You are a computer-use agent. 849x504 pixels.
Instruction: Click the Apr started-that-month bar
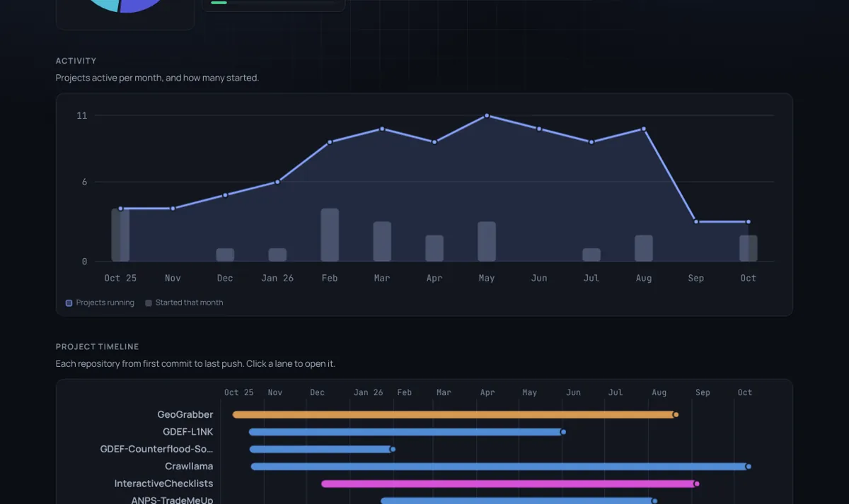click(x=434, y=248)
